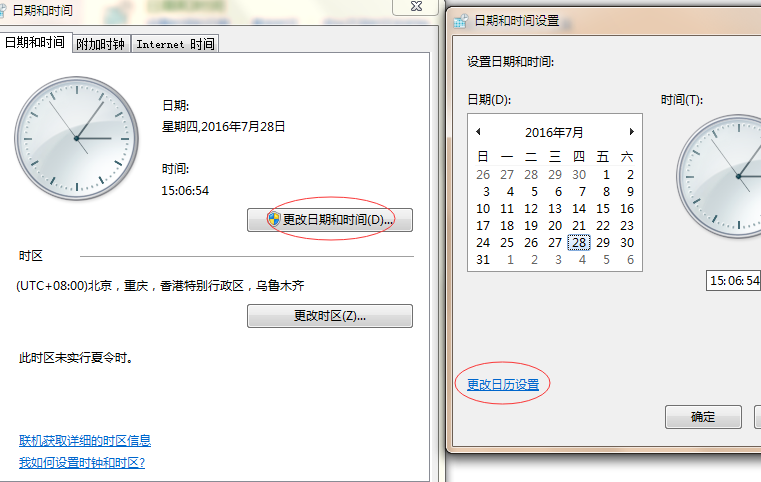761x482 pixels.
Task: Select July 12 in the calendar
Action: point(531,209)
